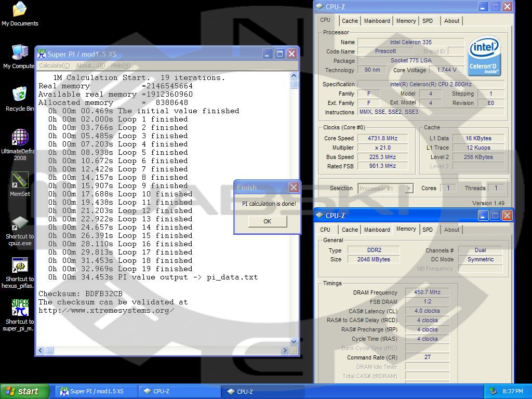Click Bus Speed value 225.3 MHz
532x399 pixels.
382,157
